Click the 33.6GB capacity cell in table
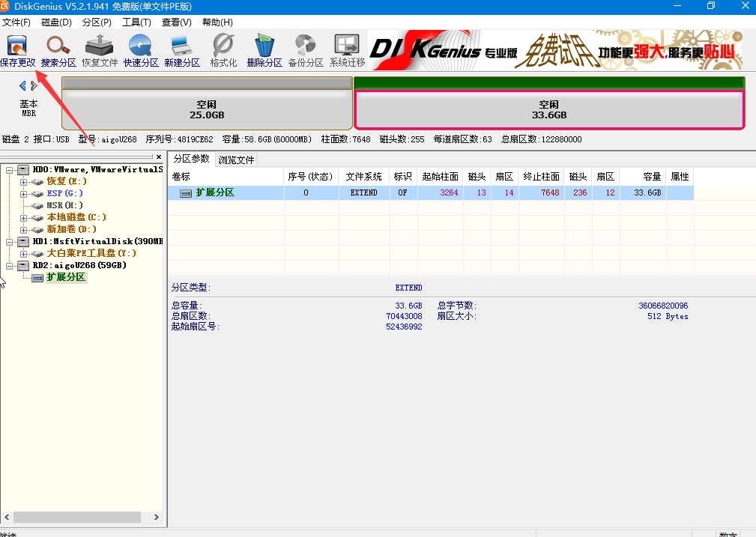 coord(644,192)
